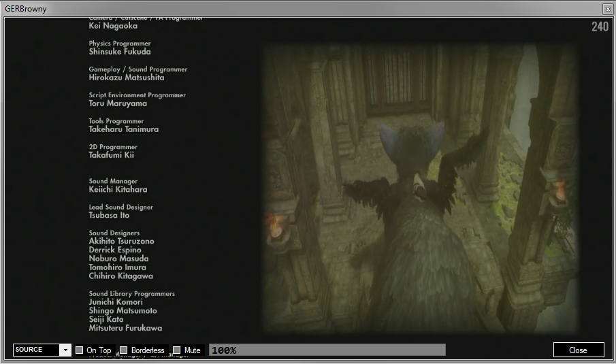Click the Sound Manager credit heading
The height and width of the screenshot is (364, 616).
point(113,181)
